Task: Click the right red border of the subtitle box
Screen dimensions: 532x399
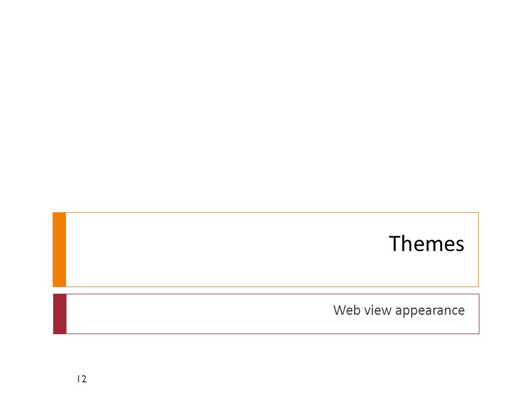Action: coord(479,314)
